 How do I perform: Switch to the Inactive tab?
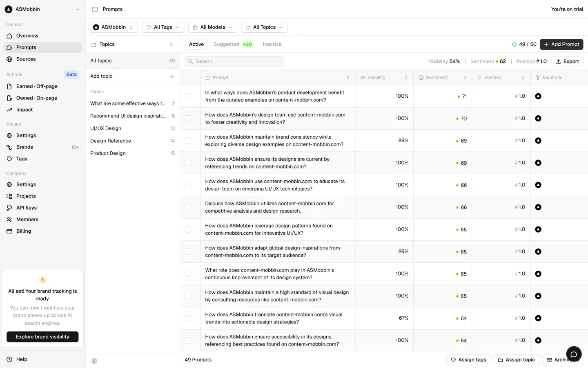(x=272, y=44)
